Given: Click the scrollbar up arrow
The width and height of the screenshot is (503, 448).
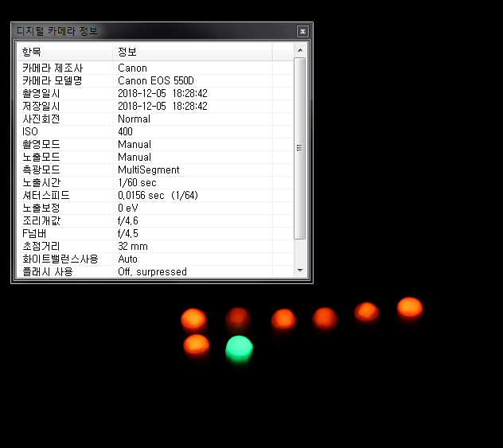Looking at the screenshot, I should tap(300, 50).
